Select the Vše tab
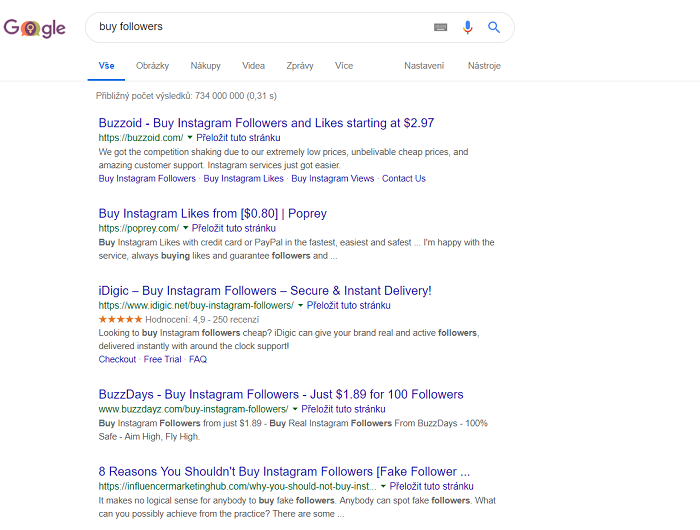 pyautogui.click(x=106, y=66)
